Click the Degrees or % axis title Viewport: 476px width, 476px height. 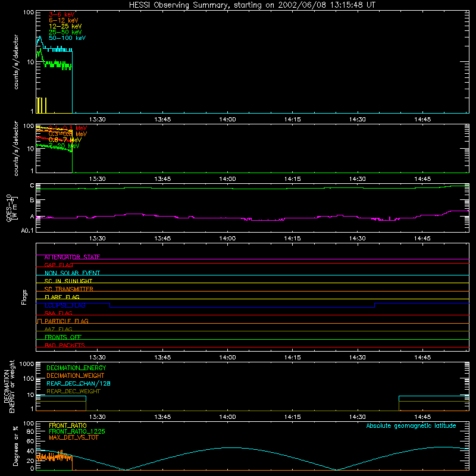click(x=15, y=446)
